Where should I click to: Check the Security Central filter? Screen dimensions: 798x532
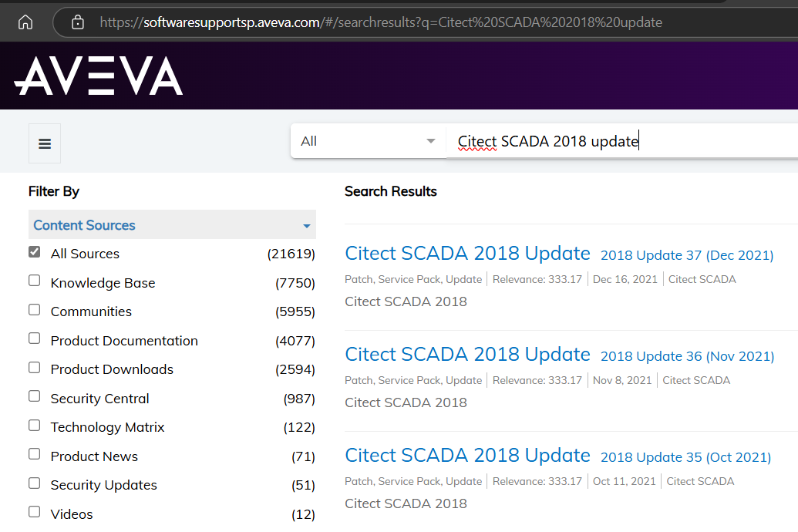click(x=34, y=396)
